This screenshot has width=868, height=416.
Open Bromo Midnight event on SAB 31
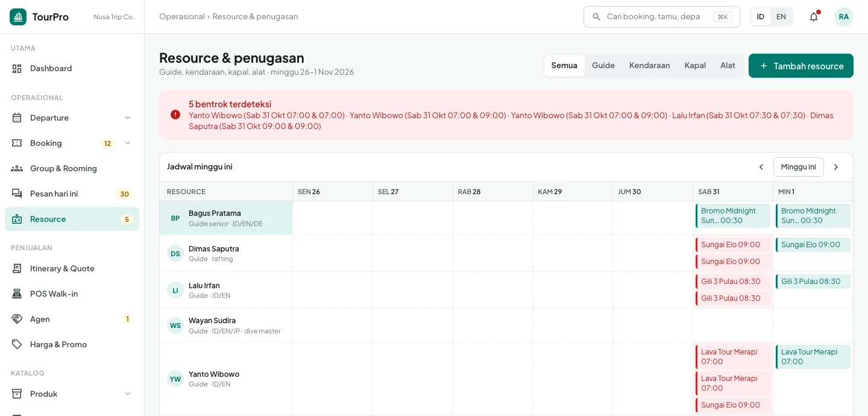pos(733,216)
